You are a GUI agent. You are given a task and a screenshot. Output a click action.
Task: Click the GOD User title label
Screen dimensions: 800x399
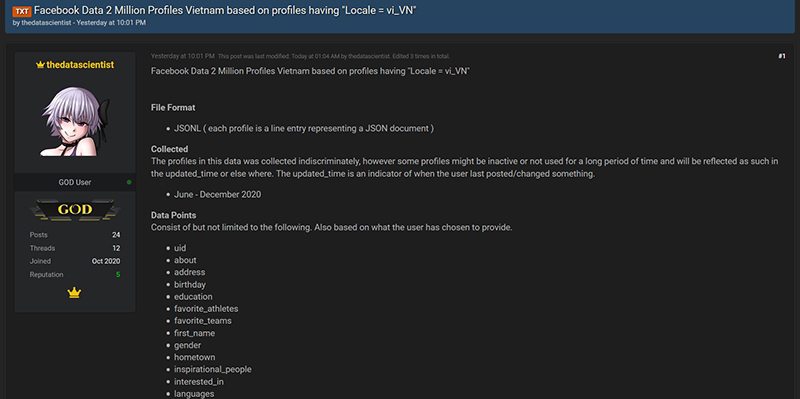(x=75, y=182)
